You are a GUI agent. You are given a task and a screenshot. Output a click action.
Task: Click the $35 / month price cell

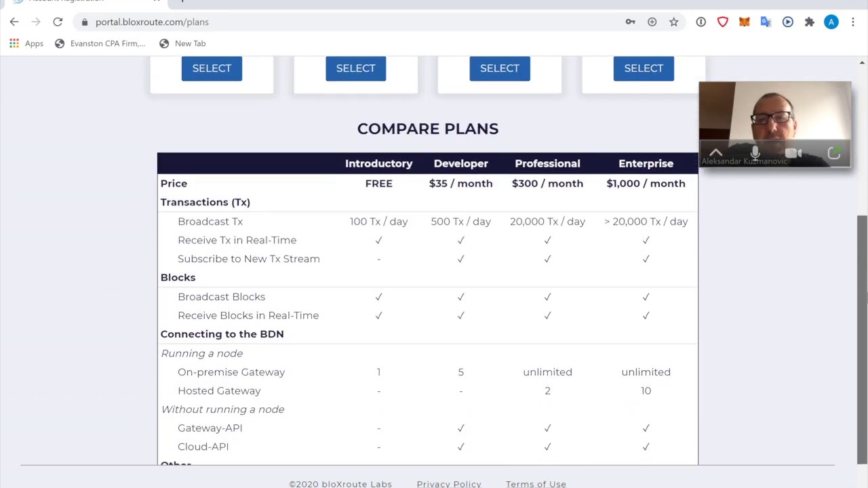pos(461,184)
